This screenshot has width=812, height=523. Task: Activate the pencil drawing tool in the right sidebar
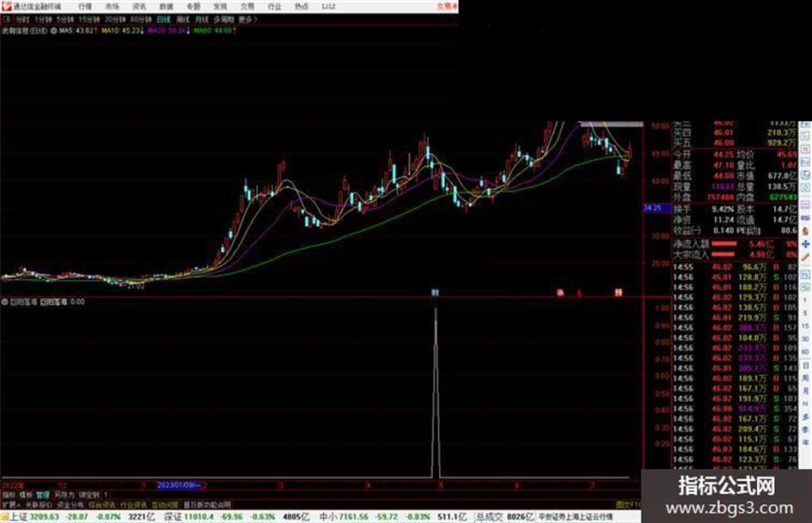[805, 257]
